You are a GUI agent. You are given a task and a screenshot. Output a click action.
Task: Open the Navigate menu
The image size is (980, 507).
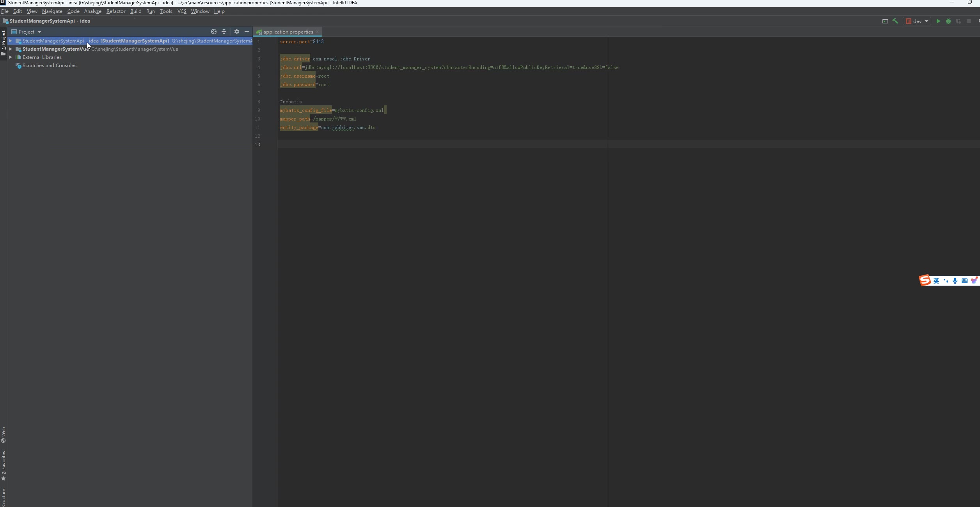click(52, 11)
